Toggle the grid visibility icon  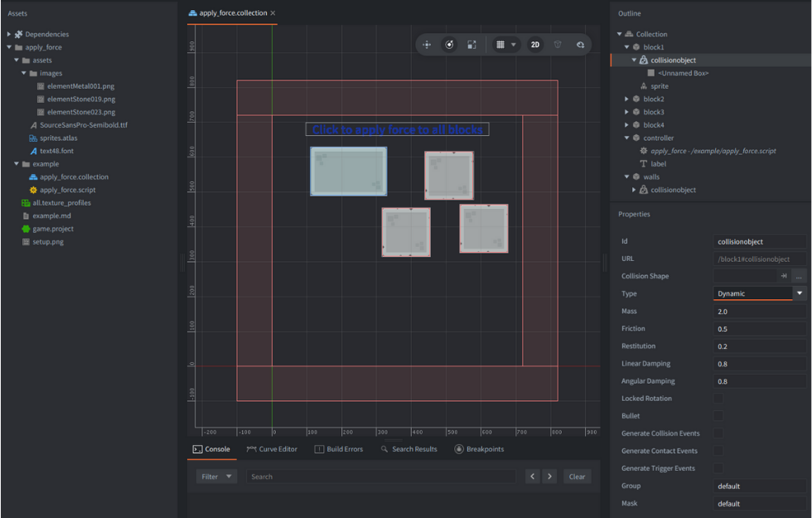pos(500,45)
